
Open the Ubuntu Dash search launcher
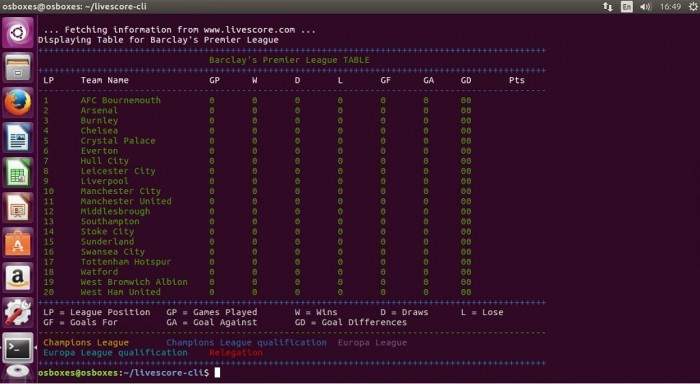point(18,33)
